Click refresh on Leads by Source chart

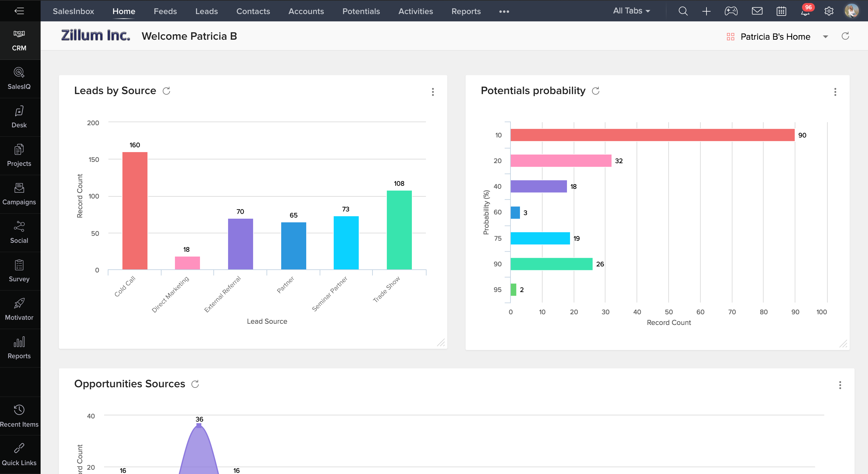point(166,90)
